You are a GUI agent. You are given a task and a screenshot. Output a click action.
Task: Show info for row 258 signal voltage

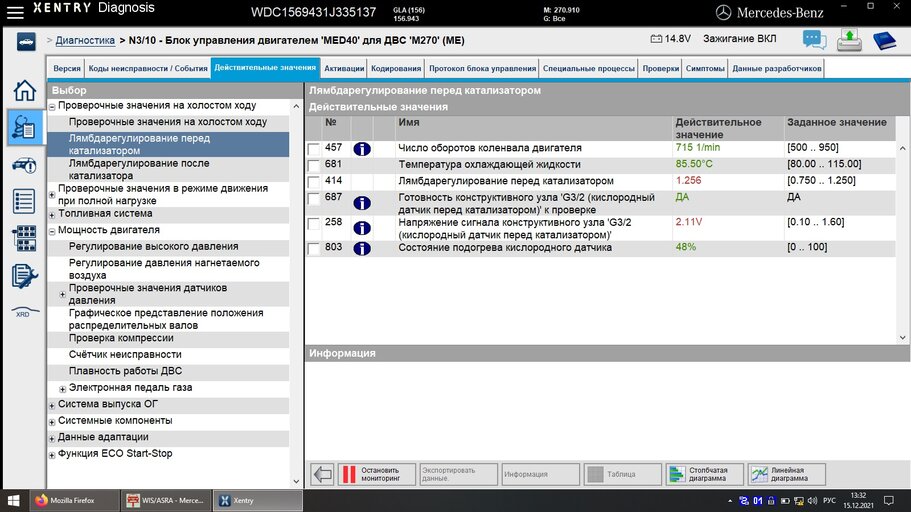pos(362,228)
